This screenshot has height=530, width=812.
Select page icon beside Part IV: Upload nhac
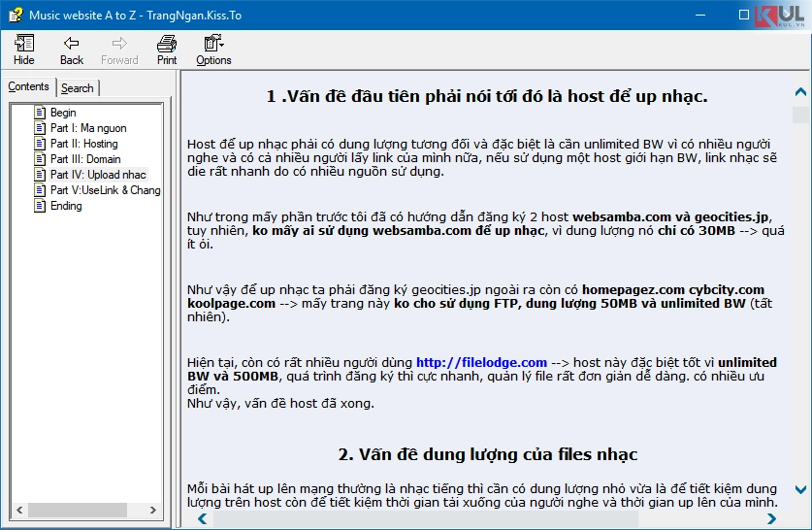pyautogui.click(x=40, y=175)
